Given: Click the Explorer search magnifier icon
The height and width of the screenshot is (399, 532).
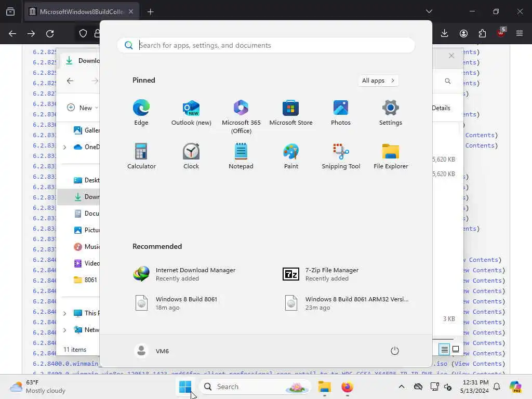Looking at the screenshot, I should pos(447,81).
